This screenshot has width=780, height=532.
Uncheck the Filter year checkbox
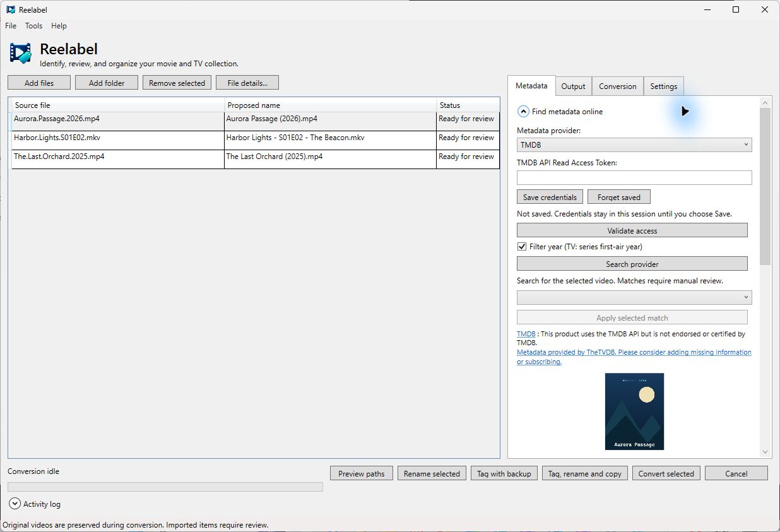[x=522, y=247]
